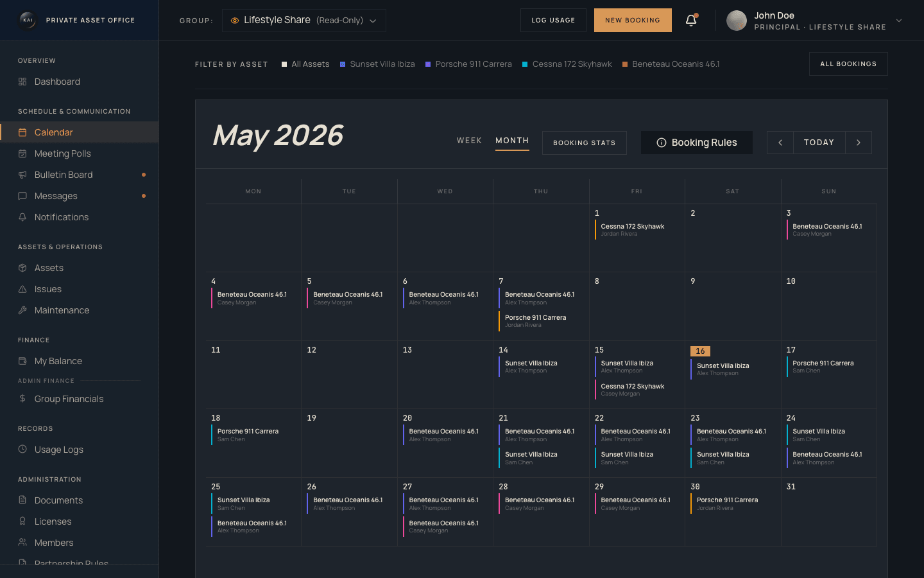Open Group Financials page
The height and width of the screenshot is (578, 924).
pos(79,399)
